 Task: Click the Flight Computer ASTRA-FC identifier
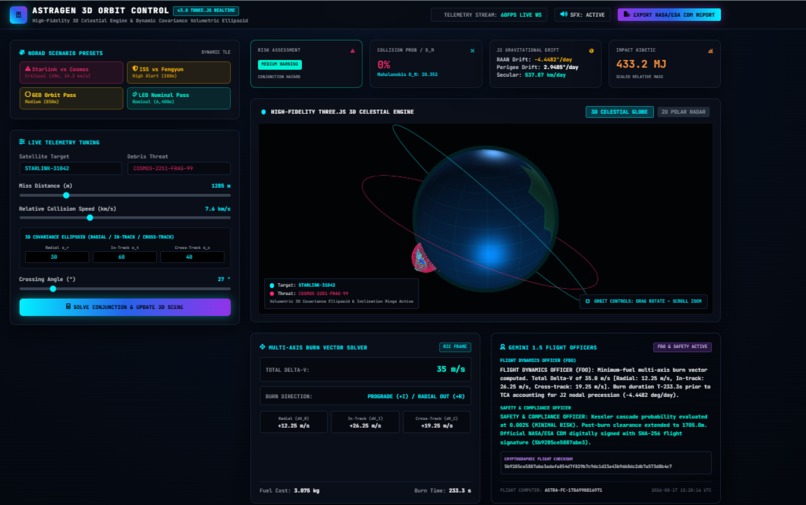pos(573,490)
